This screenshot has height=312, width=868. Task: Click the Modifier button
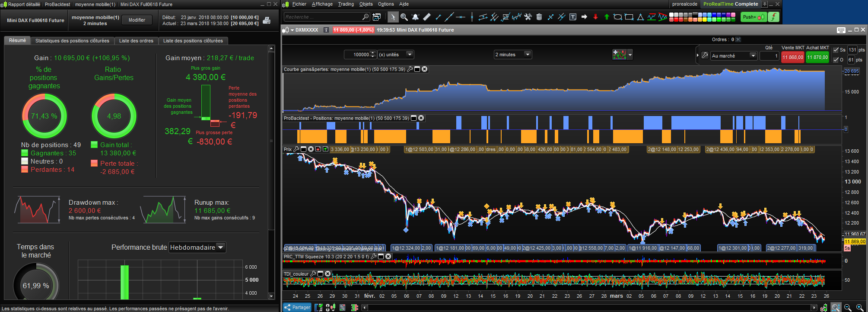click(x=137, y=20)
